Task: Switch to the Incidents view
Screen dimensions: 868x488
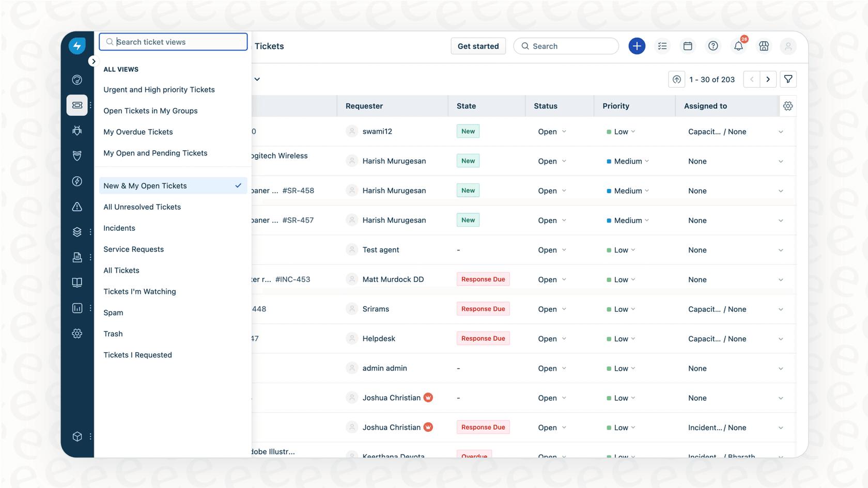Action: tap(119, 228)
